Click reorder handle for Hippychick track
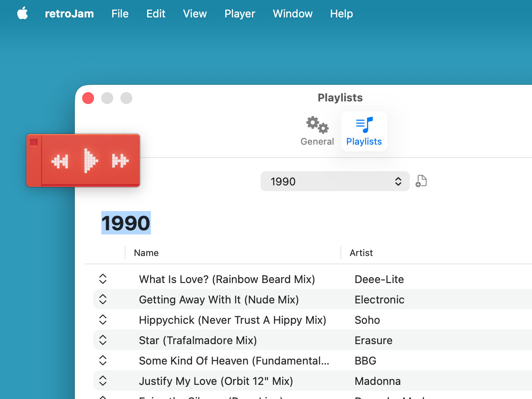This screenshot has width=532, height=399. (103, 320)
